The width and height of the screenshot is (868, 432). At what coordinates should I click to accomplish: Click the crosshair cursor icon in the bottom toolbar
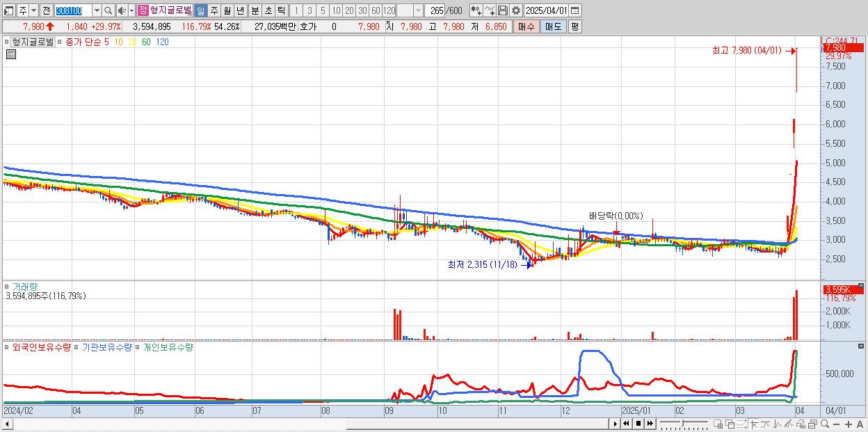[754, 424]
